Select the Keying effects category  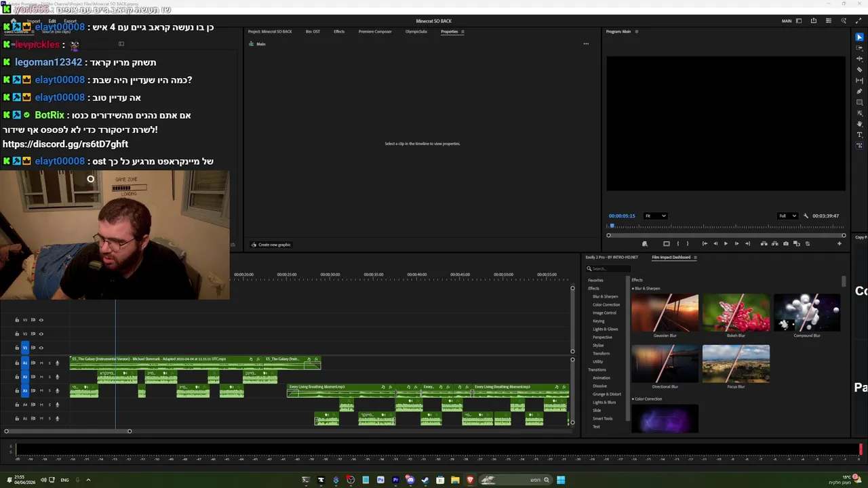598,321
